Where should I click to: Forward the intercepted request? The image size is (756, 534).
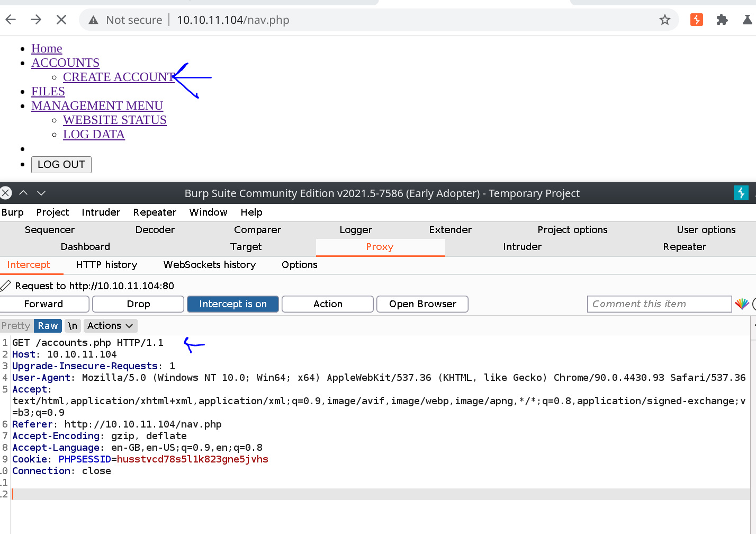tap(44, 304)
